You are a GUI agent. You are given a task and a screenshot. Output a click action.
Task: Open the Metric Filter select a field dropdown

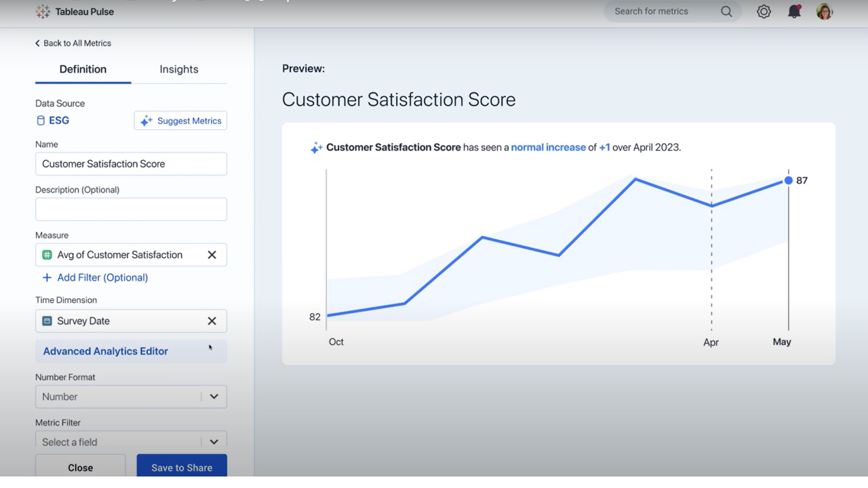(131, 442)
